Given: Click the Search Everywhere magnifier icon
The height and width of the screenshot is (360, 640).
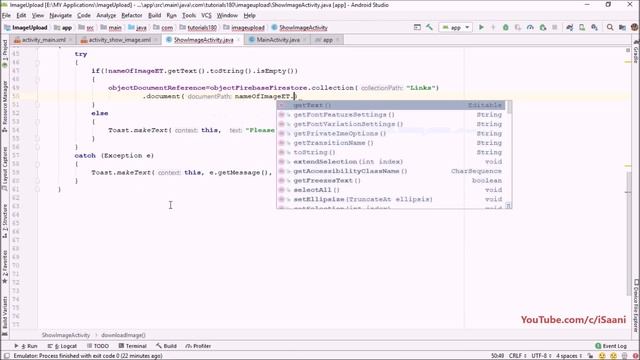Looking at the screenshot, I should [x=610, y=27].
